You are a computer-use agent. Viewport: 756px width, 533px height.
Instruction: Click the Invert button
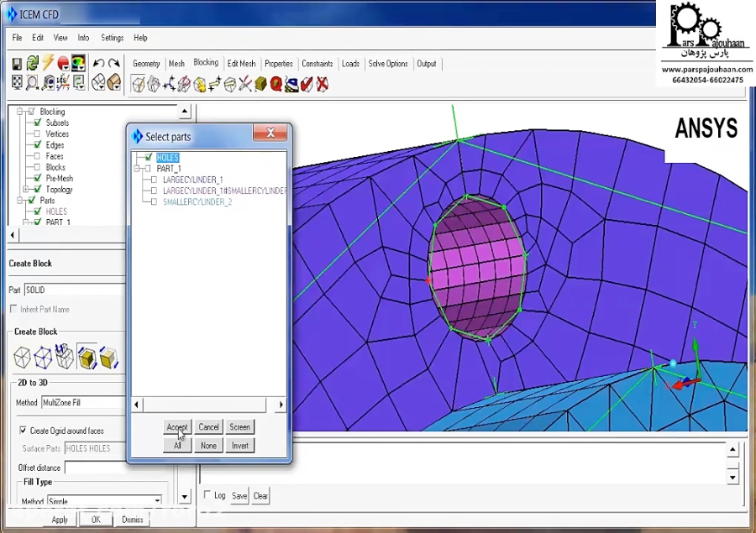(x=239, y=446)
